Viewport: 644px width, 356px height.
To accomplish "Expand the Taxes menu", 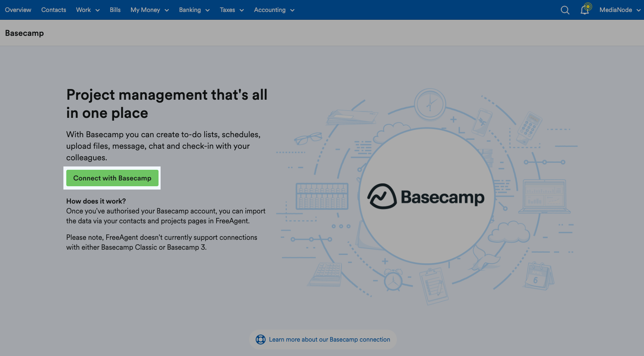I will pyautogui.click(x=232, y=10).
